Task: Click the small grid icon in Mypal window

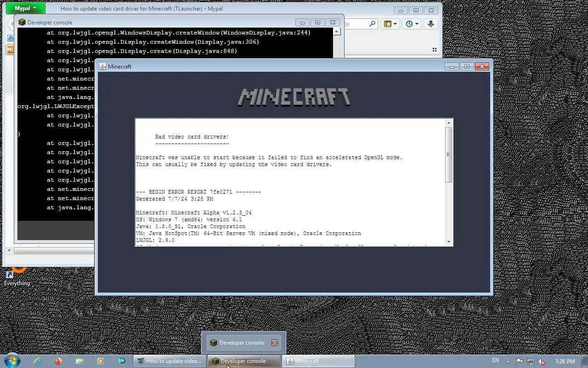Action: [x=435, y=50]
